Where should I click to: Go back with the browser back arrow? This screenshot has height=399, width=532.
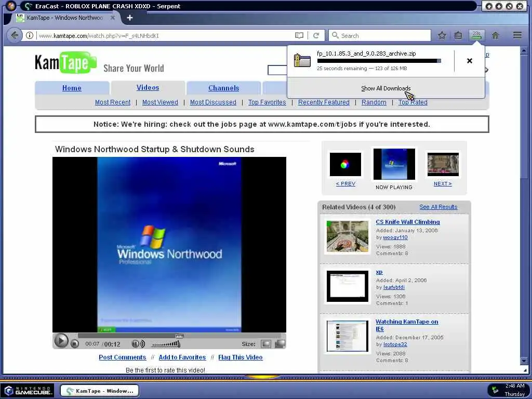pos(14,35)
